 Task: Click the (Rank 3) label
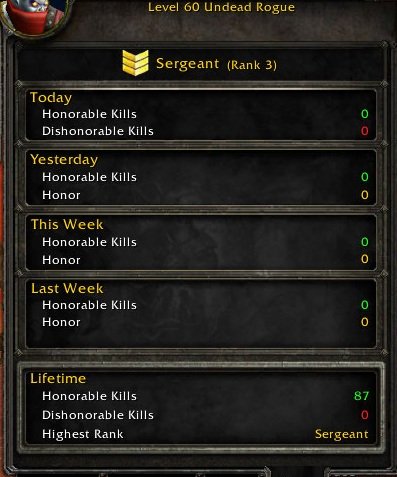252,65
